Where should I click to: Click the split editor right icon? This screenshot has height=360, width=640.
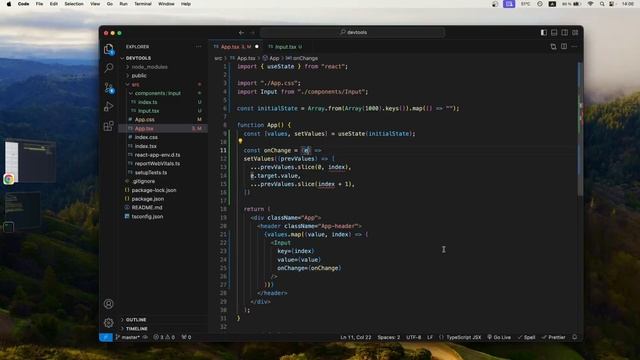[564, 47]
